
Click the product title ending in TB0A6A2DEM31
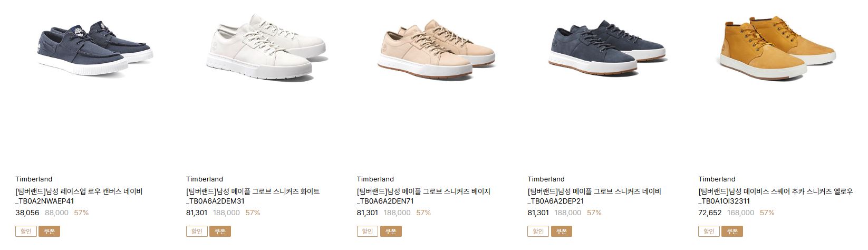tap(253, 196)
